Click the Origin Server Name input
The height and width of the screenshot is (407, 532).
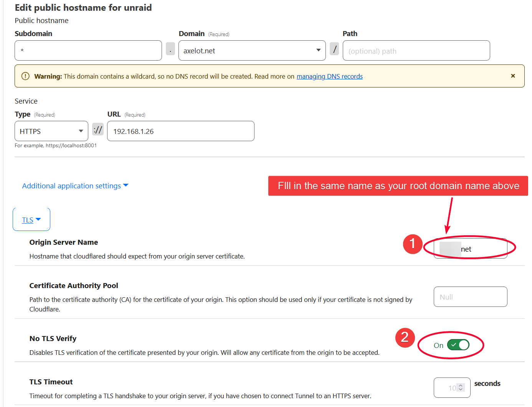(471, 249)
